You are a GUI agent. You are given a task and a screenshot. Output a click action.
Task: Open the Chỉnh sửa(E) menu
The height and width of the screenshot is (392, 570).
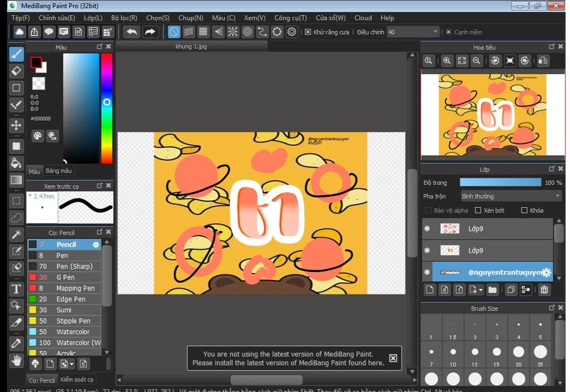pos(57,18)
